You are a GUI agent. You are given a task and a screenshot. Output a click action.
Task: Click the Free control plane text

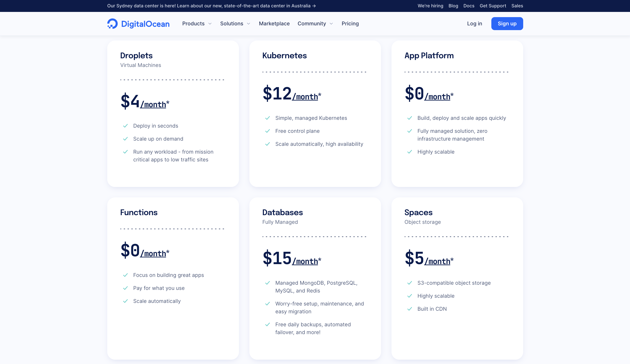297,131
